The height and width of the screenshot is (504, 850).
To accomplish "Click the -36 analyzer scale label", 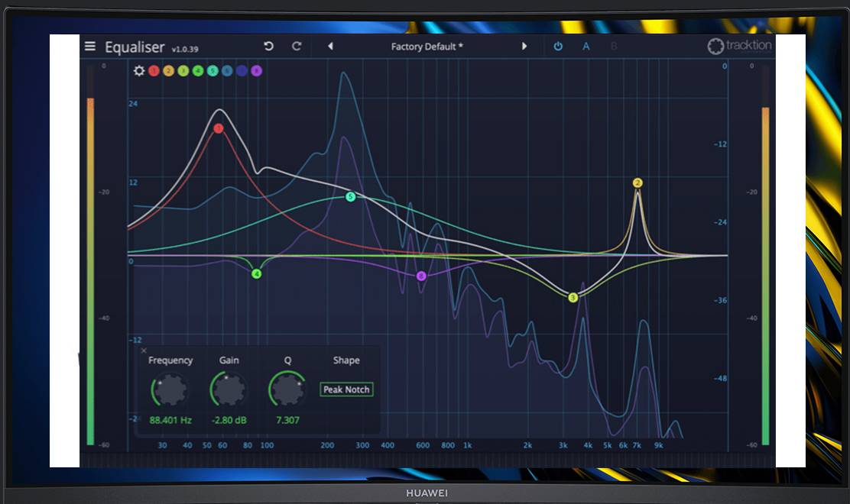I will [721, 300].
